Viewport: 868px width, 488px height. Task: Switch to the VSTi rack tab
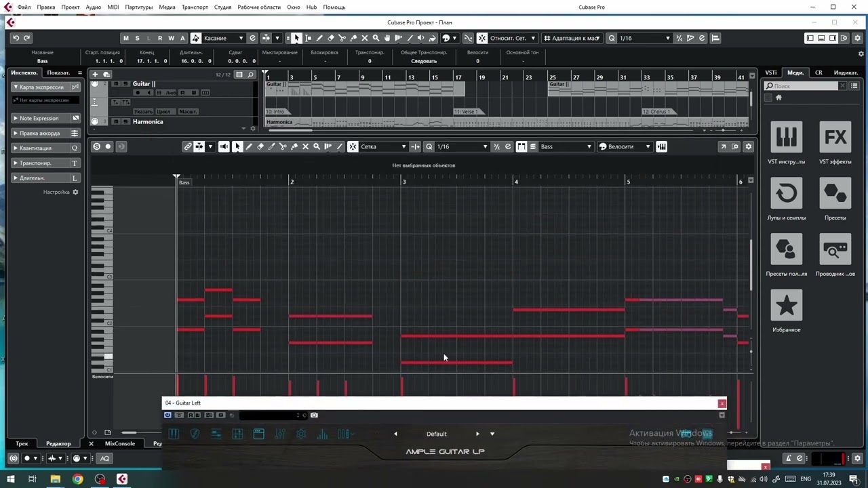771,73
